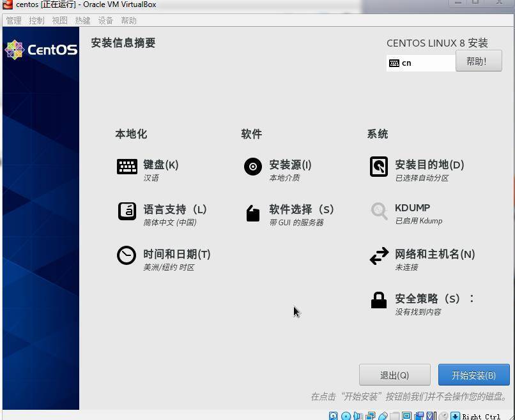
Task: Open Installation Source (安装源) disc icon
Action: tap(253, 167)
